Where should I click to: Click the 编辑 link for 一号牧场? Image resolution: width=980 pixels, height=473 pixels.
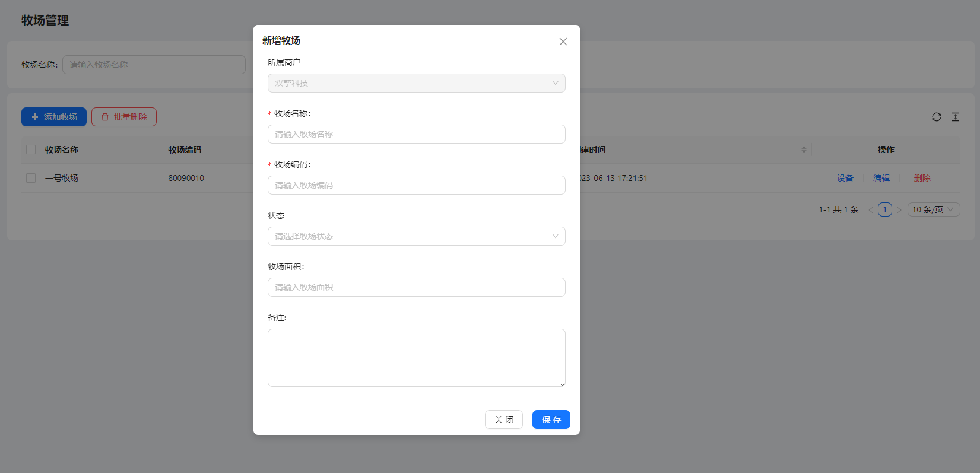881,178
